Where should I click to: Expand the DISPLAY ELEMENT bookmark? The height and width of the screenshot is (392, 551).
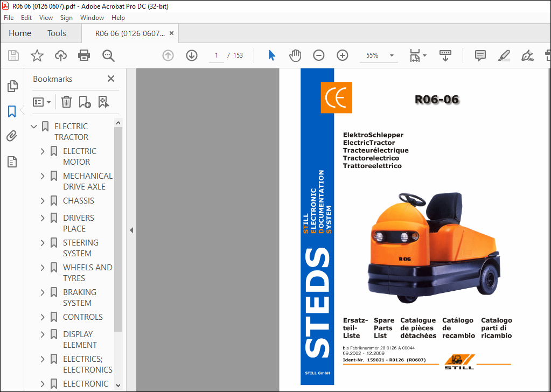(x=43, y=334)
